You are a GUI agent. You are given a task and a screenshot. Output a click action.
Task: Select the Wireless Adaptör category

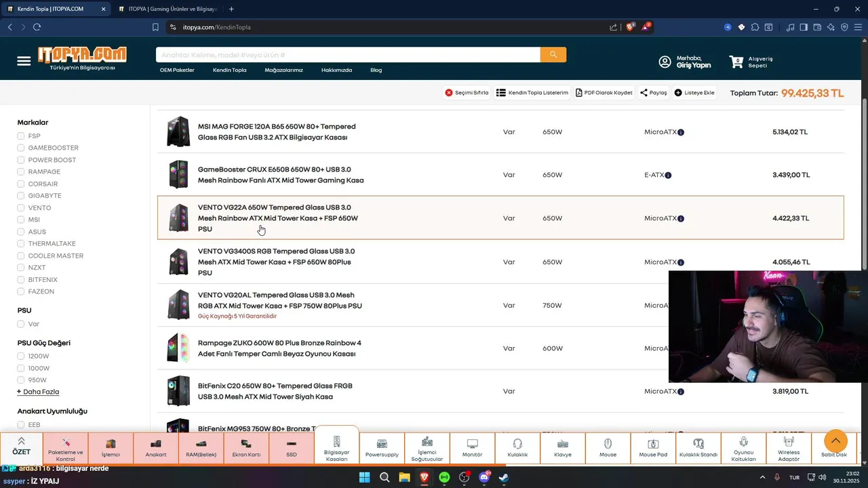[789, 447]
